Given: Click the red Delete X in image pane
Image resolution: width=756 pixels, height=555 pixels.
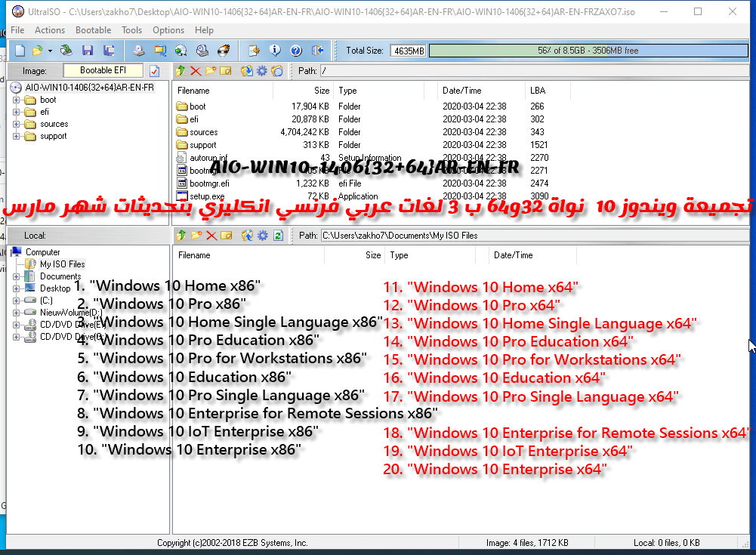Looking at the screenshot, I should click(196, 71).
